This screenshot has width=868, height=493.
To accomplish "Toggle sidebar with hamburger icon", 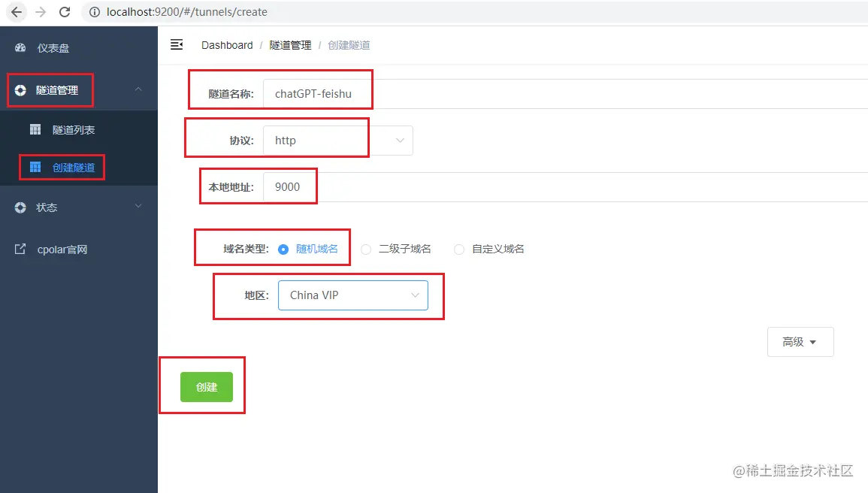I will 177,45.
